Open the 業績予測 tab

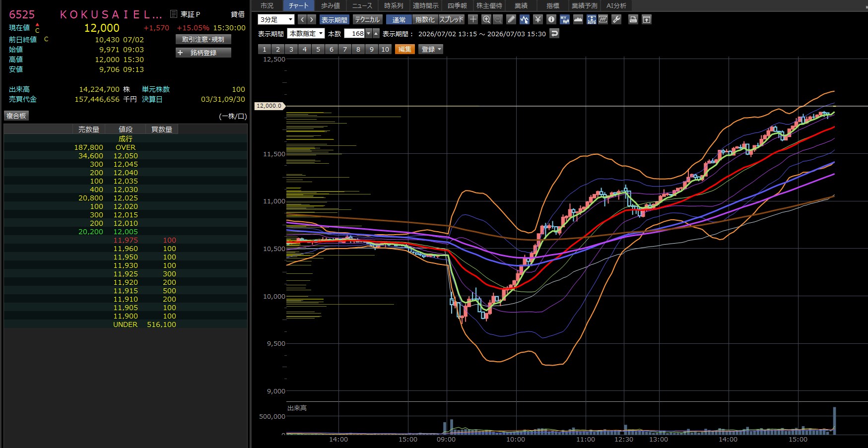(x=585, y=5)
